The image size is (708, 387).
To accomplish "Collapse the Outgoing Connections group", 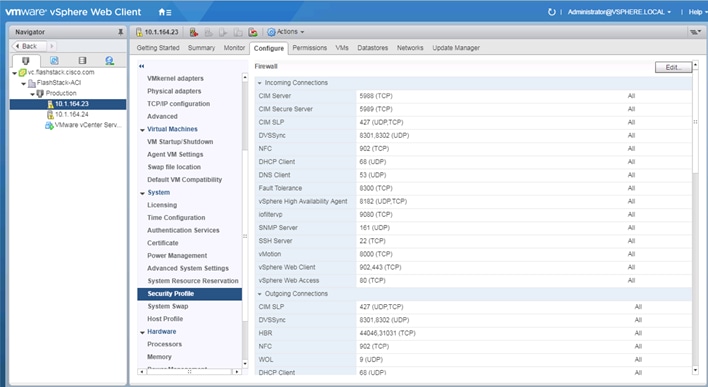I will pyautogui.click(x=260, y=294).
